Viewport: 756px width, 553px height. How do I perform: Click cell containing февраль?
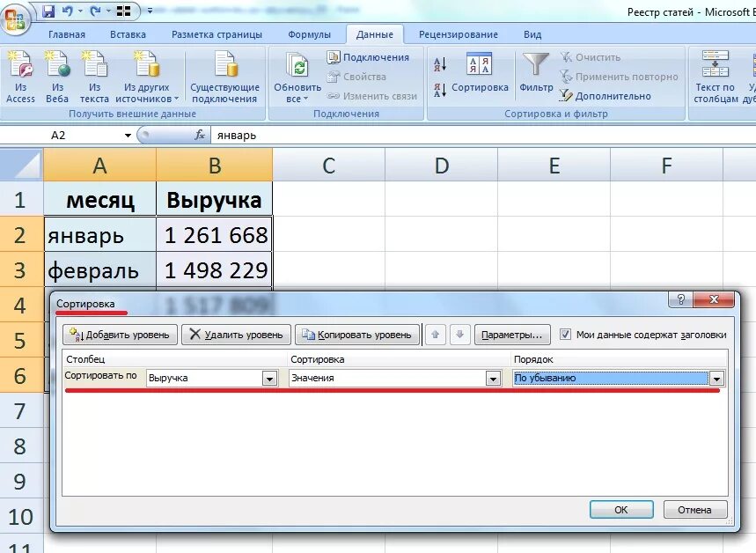pyautogui.click(x=99, y=269)
